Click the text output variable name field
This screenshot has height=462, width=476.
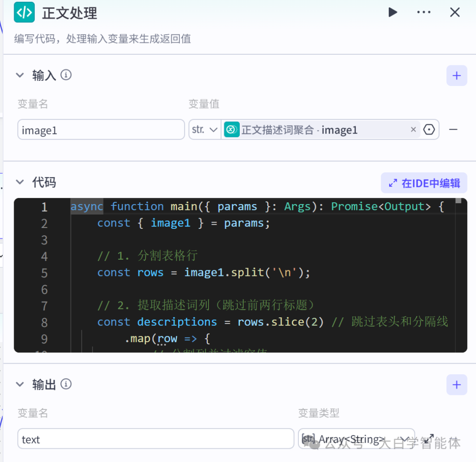tap(155, 439)
